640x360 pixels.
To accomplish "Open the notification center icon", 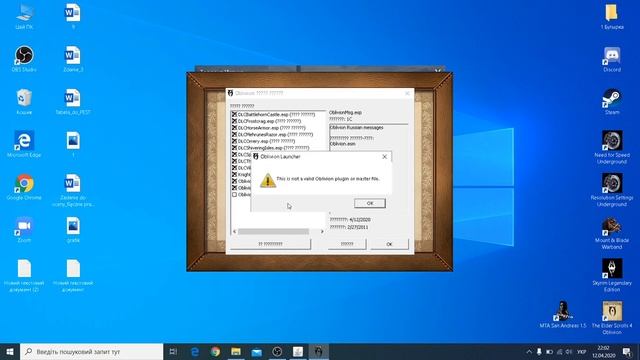I will [x=627, y=351].
